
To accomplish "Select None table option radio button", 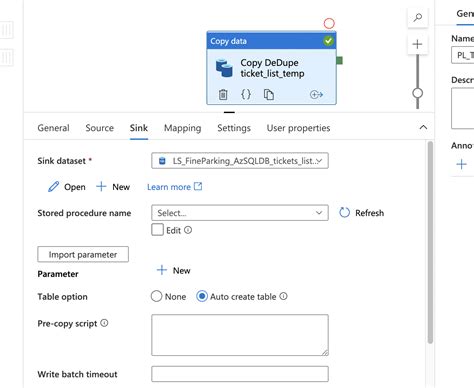I will click(x=156, y=296).
